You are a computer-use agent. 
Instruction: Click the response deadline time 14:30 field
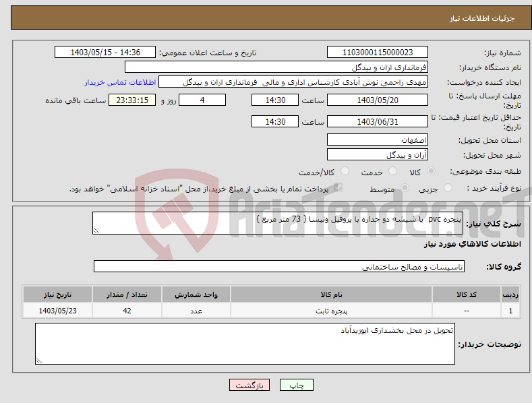(x=275, y=100)
